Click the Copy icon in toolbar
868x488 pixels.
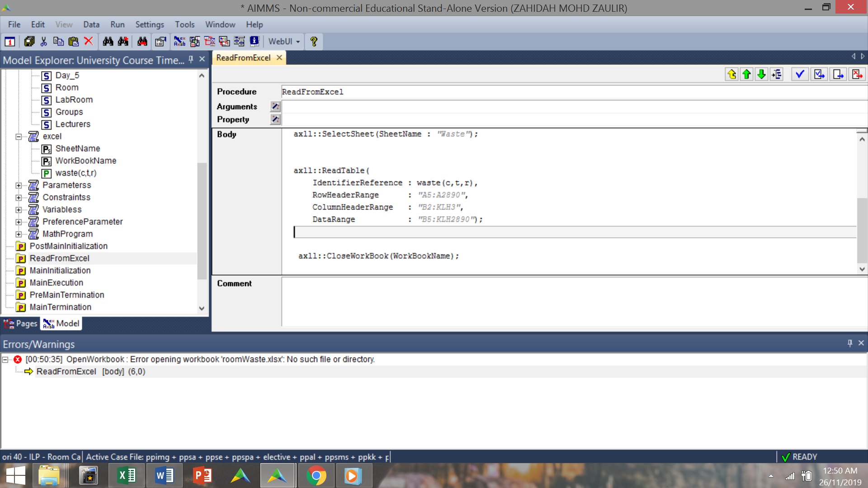pos(58,42)
